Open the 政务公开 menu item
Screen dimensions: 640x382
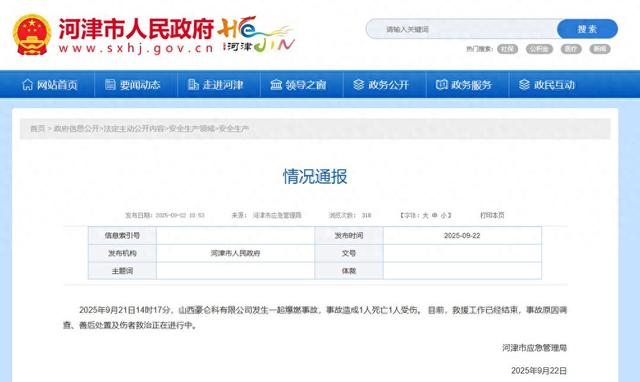388,85
